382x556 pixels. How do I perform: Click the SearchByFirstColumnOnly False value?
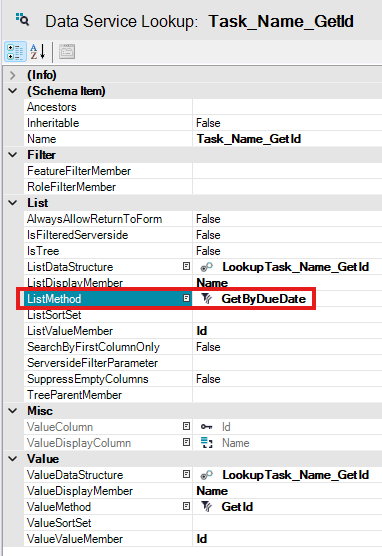click(x=208, y=347)
